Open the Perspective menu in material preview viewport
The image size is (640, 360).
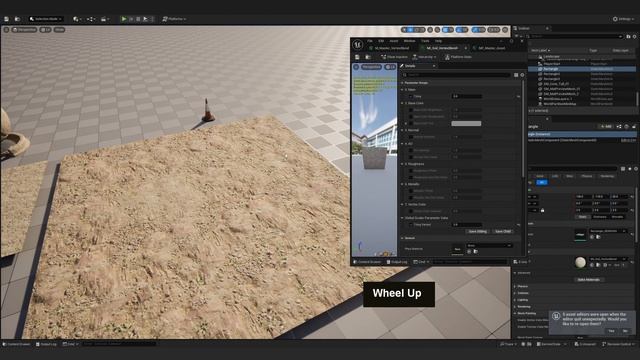click(x=371, y=67)
